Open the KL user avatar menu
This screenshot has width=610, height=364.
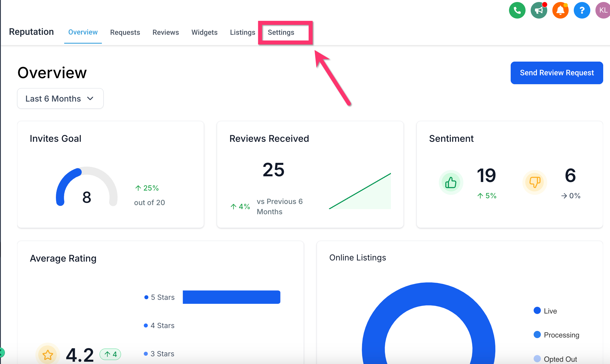click(603, 11)
